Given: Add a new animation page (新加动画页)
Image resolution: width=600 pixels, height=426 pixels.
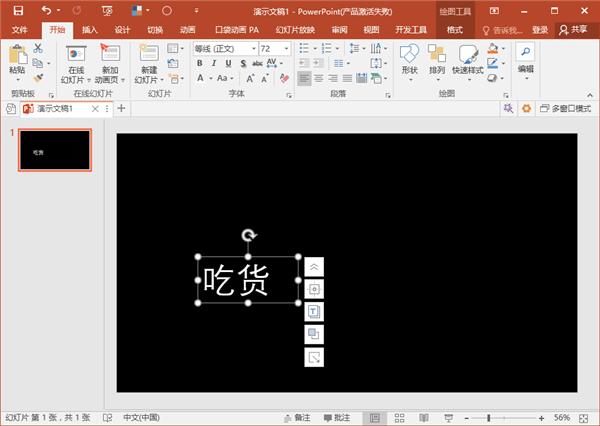Looking at the screenshot, I should (x=110, y=64).
